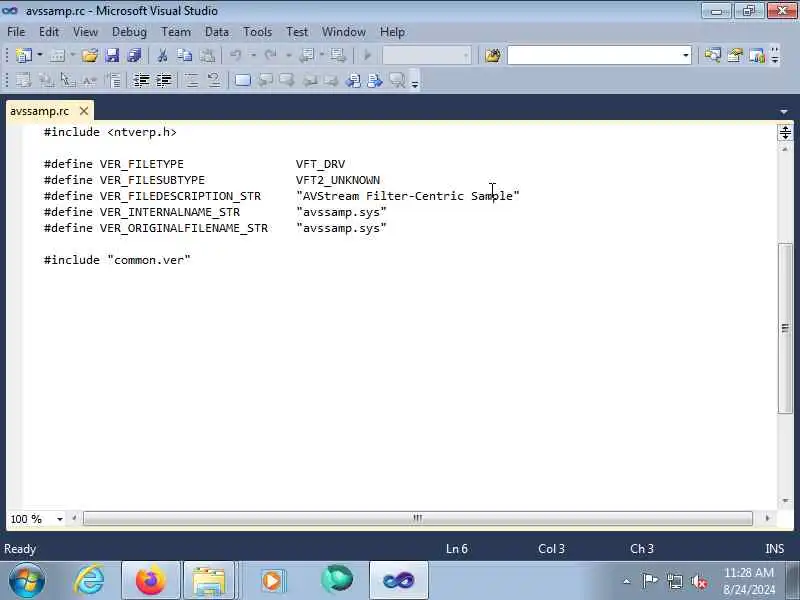Click the Uncomment selected lines icon
Screen dimensions: 800x600
click(x=214, y=80)
